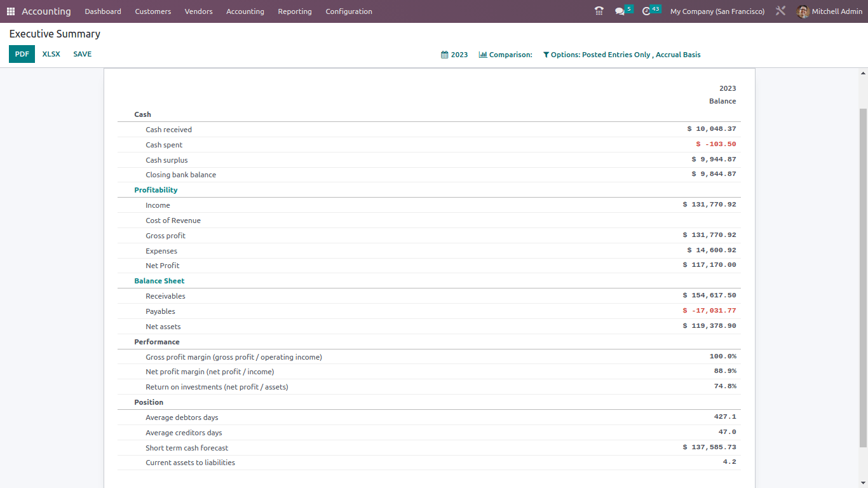Save the Executive Summary report
The height and width of the screenshot is (488, 868).
click(x=82, y=54)
